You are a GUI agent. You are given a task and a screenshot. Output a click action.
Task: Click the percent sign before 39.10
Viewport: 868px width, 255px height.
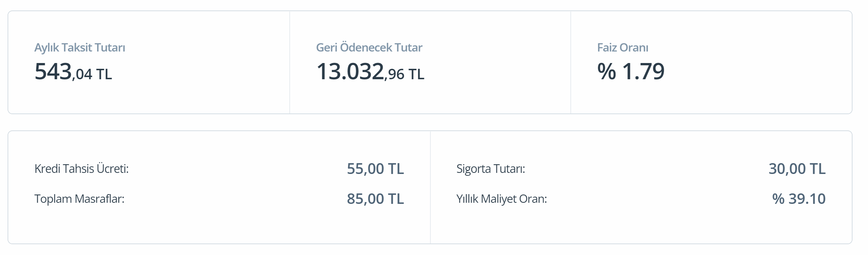[x=778, y=198]
